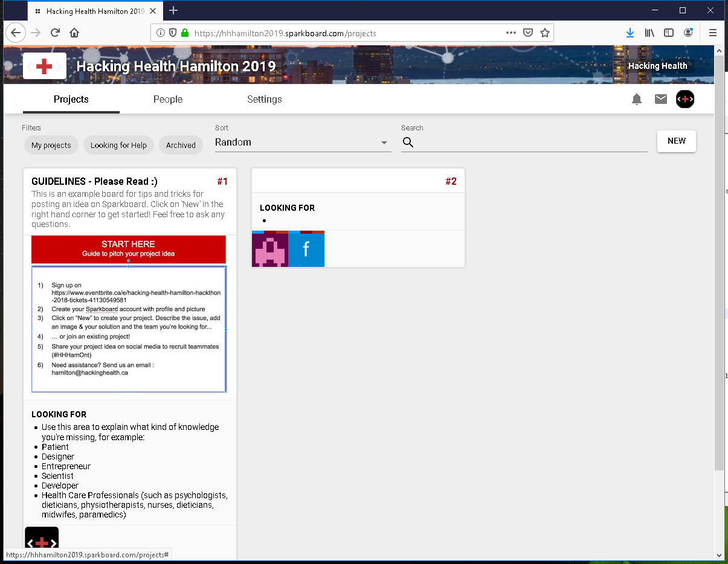Open the Firefox account icon
728x564 pixels.
pyautogui.click(x=688, y=33)
